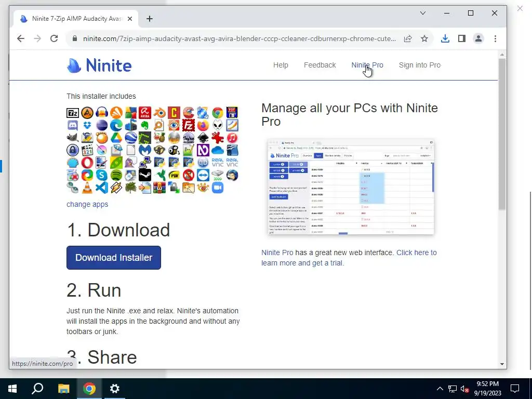Screen dimensions: 532x399
Task: Click 'Click here to learn more' link
Action: click(349, 258)
